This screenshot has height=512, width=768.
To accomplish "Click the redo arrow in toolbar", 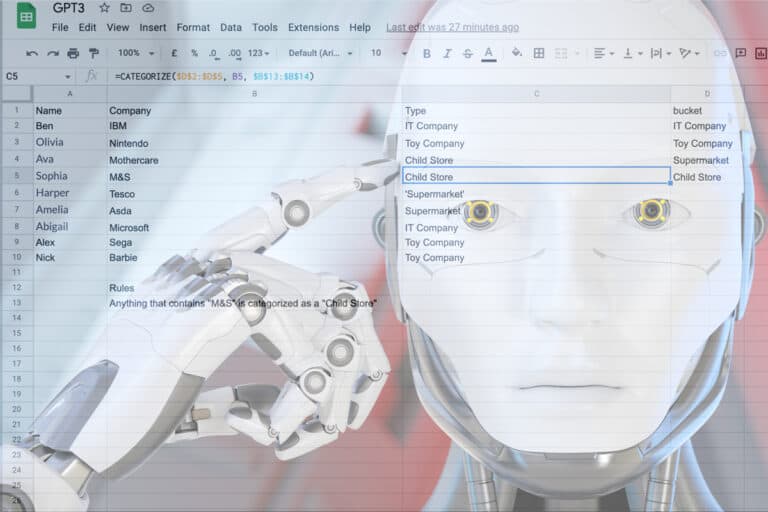I will point(53,53).
